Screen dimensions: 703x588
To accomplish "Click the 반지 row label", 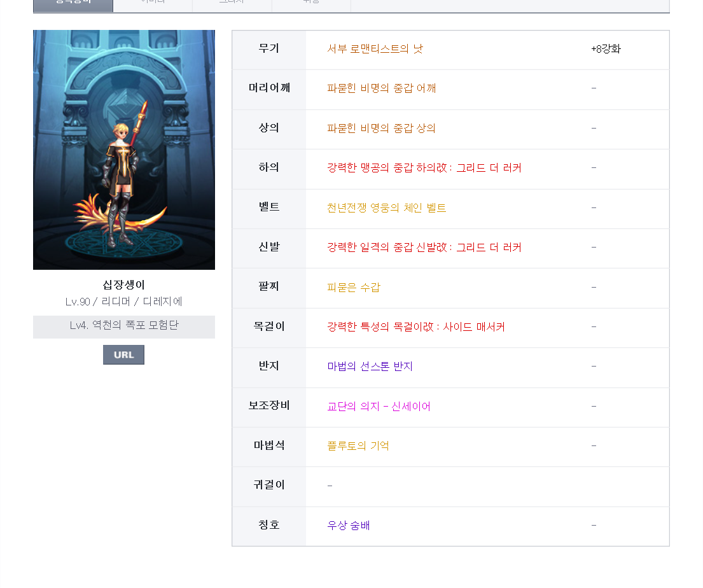I will 269,366.
